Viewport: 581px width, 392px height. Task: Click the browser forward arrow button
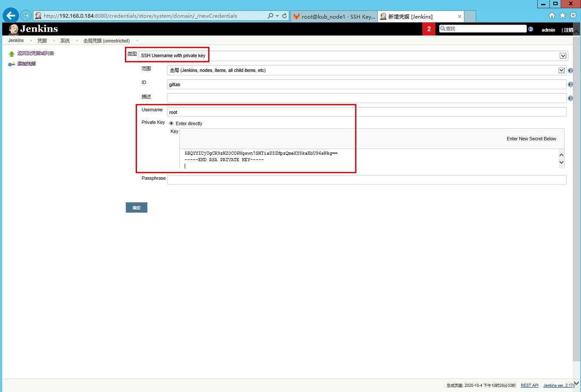[x=26, y=16]
